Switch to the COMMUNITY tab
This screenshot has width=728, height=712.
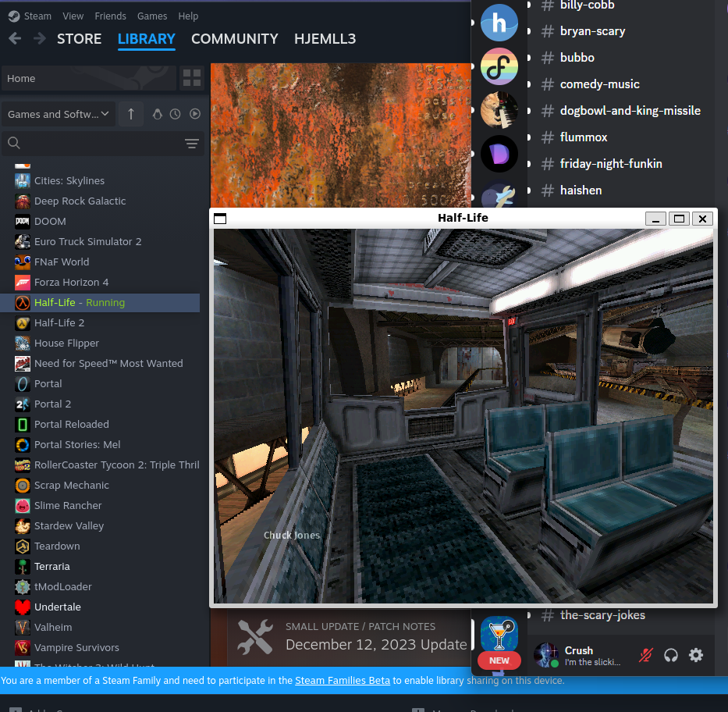[234, 38]
